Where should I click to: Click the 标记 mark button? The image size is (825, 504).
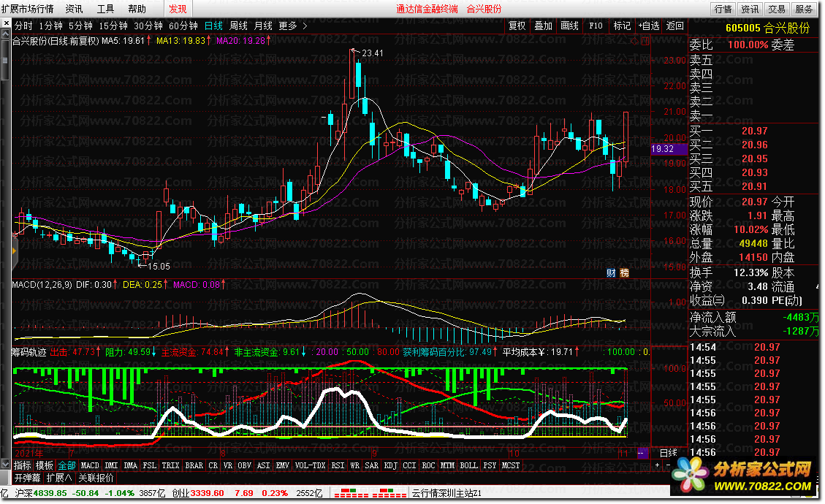pos(622,26)
